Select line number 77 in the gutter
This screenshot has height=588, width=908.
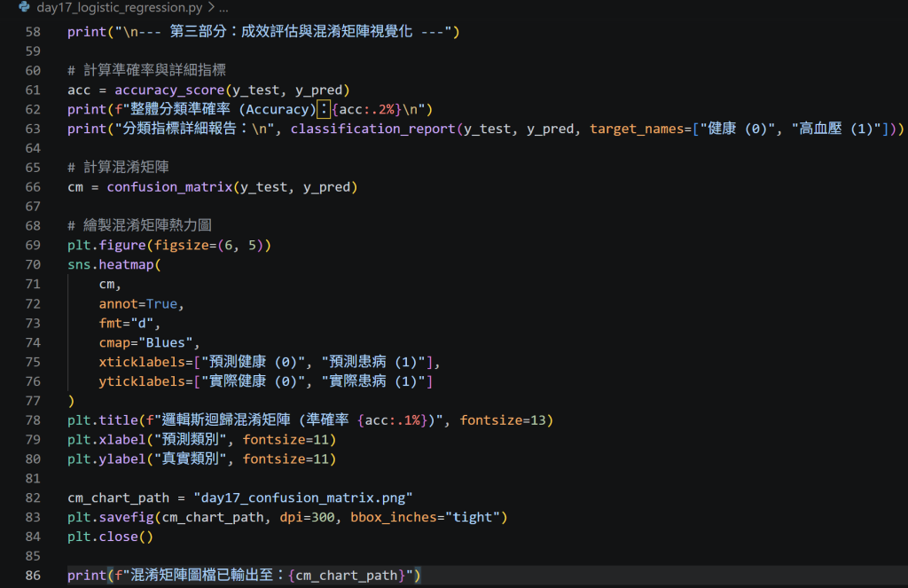click(x=33, y=401)
